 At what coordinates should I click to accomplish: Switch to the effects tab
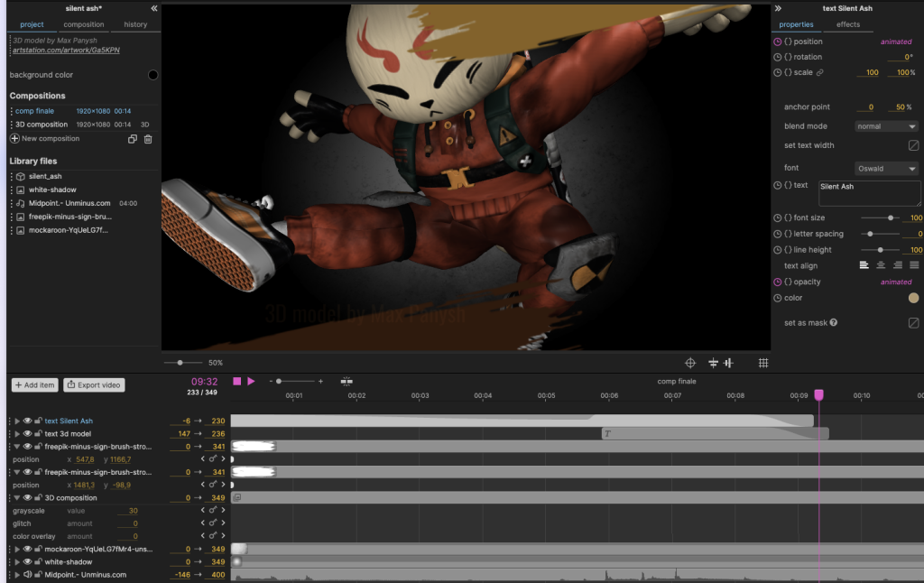click(x=848, y=24)
